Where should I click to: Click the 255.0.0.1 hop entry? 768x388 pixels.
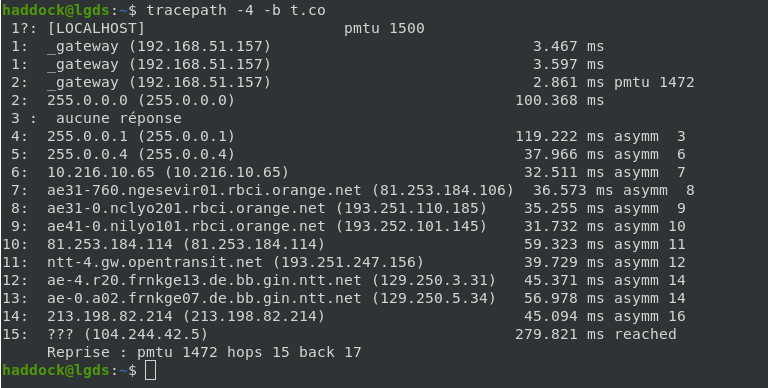pyautogui.click(x=141, y=136)
